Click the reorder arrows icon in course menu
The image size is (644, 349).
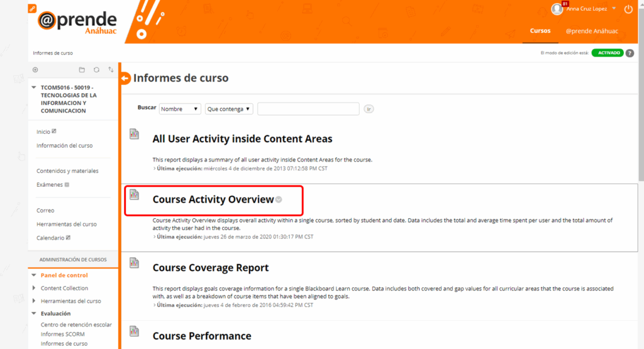[x=111, y=70]
